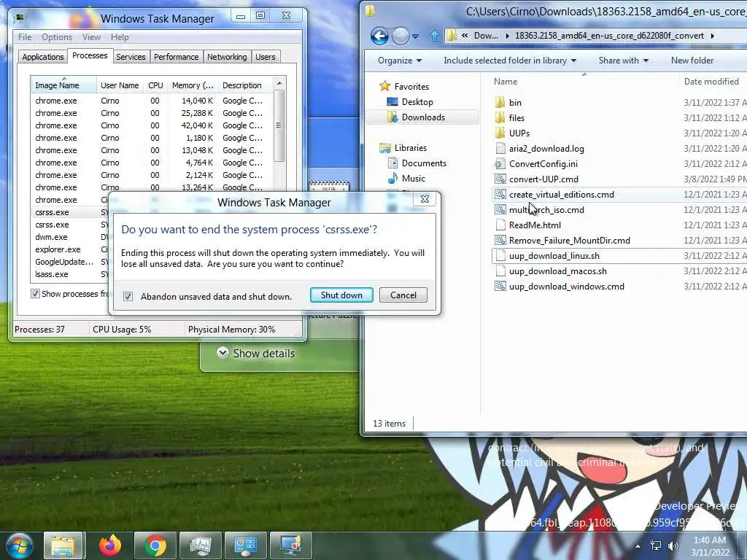The image size is (747, 560).
Task: Select uup_download_windows.cmd file icon
Action: (500, 286)
